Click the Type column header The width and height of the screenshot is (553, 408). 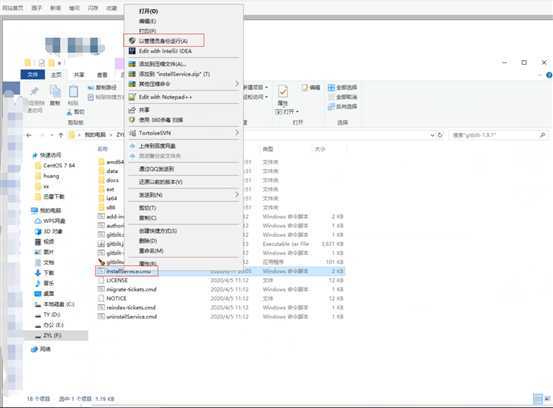coord(268,149)
